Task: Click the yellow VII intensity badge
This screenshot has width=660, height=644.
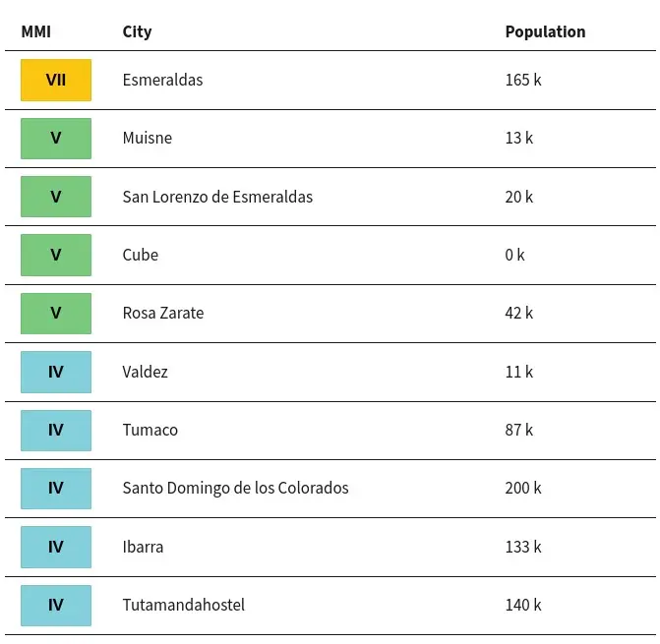Action: (56, 80)
